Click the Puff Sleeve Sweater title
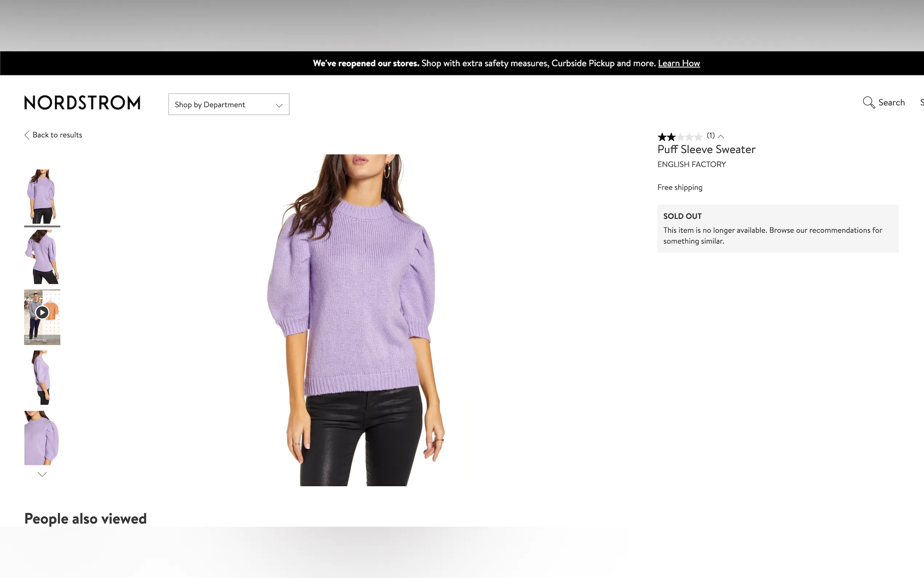The width and height of the screenshot is (924, 578). 706,150
